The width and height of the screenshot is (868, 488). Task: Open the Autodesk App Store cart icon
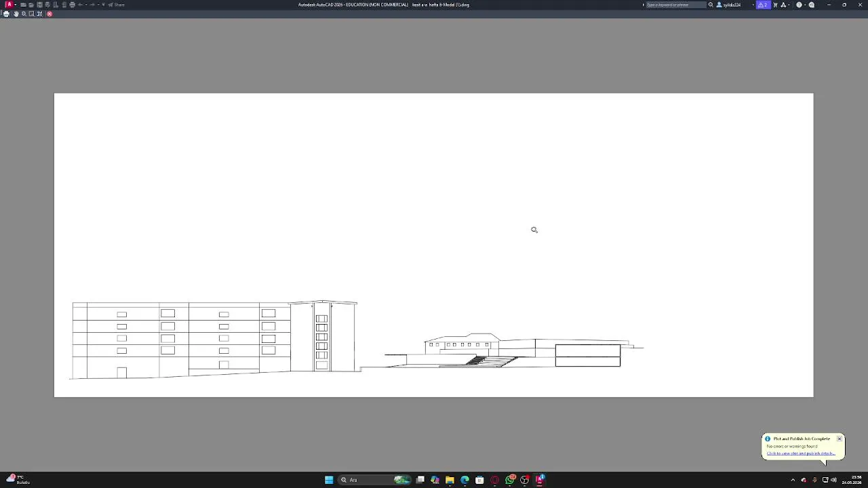click(x=775, y=5)
